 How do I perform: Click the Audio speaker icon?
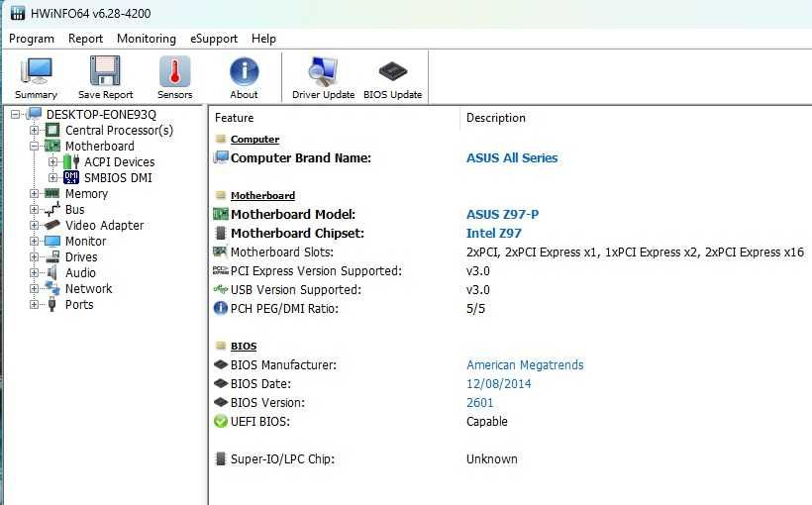51,272
